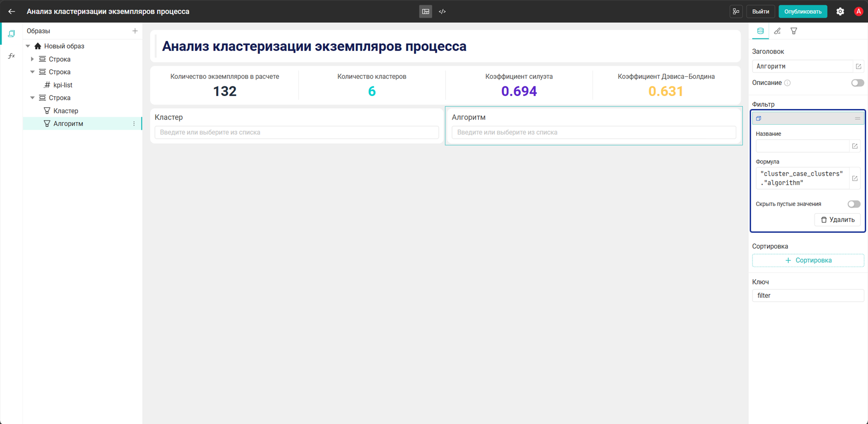Collapse the Строка node containing kpi-list
The image size is (868, 424).
coord(32,72)
